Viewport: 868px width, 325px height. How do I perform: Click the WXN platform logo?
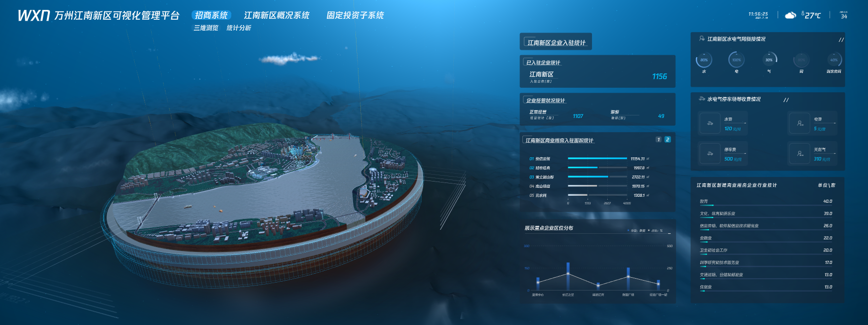34,16
